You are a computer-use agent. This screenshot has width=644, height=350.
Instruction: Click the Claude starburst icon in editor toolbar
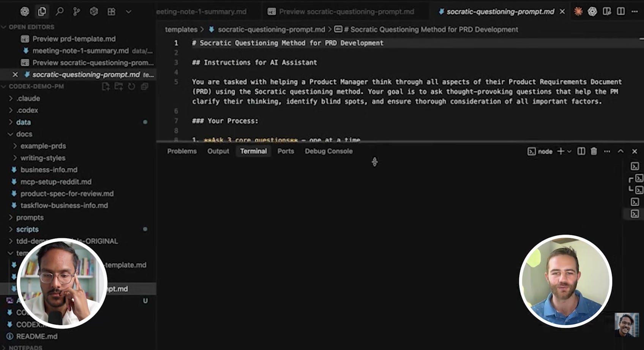[578, 12]
